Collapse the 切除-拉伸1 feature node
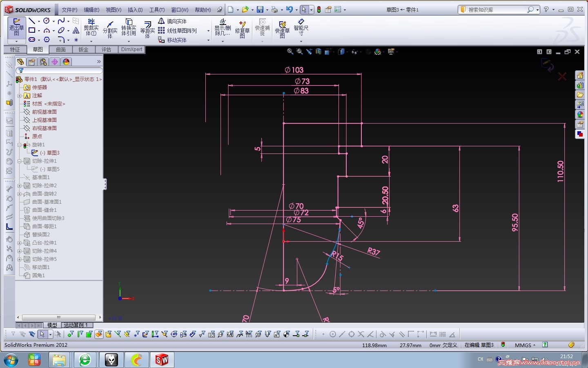 point(19,161)
